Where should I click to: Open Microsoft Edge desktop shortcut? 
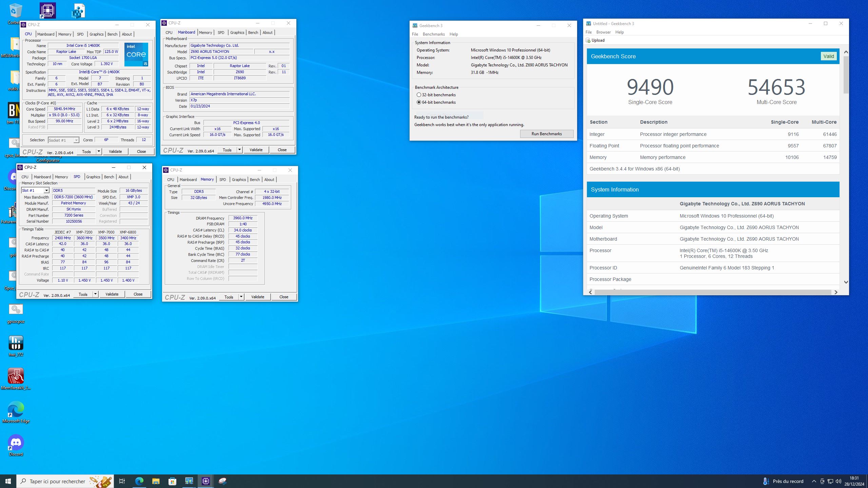coord(16,409)
